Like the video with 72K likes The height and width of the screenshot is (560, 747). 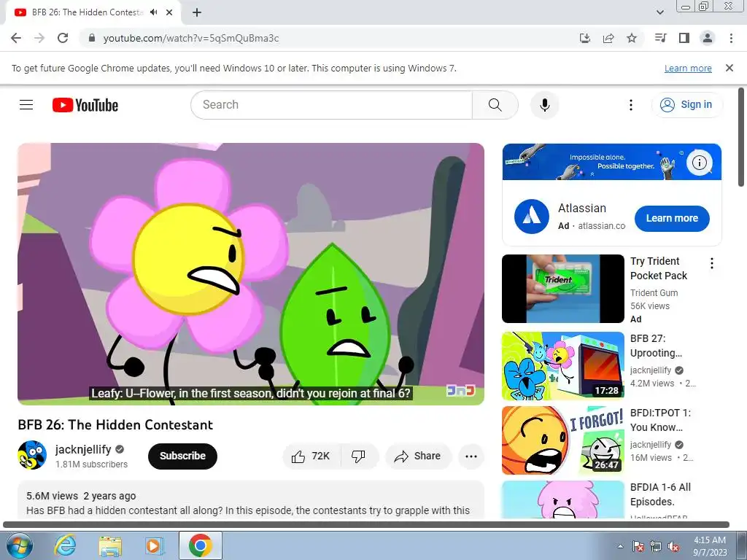pyautogui.click(x=311, y=456)
